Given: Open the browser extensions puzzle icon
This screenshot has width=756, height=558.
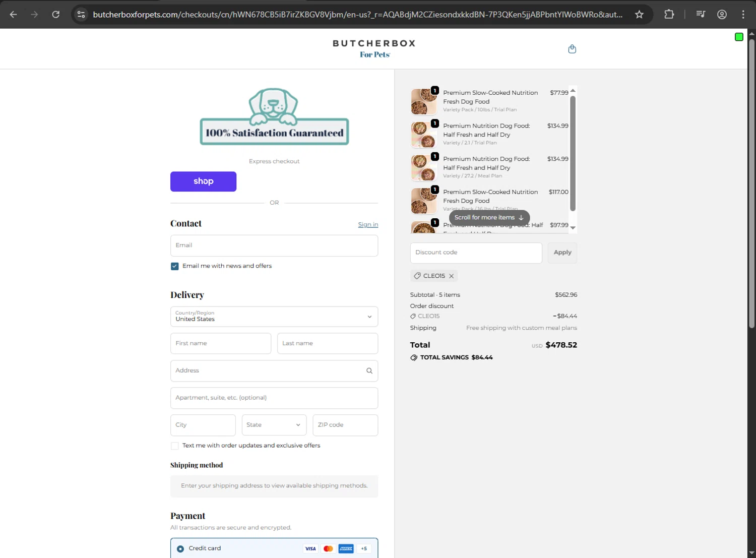Looking at the screenshot, I should [669, 14].
